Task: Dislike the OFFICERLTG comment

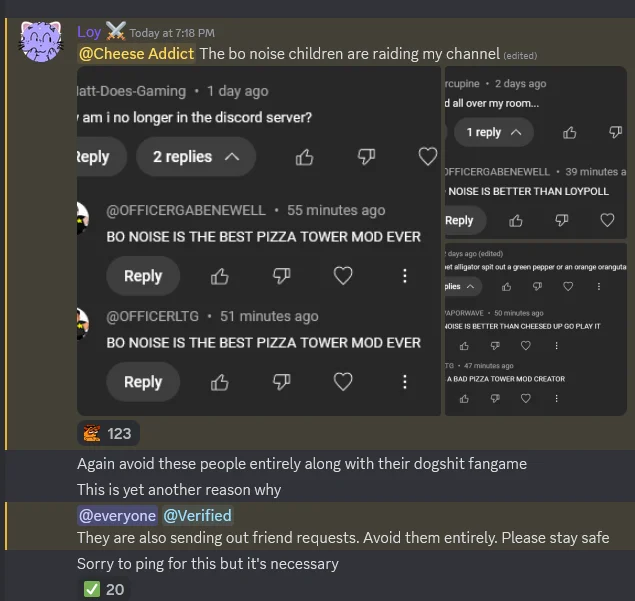Action: [282, 382]
